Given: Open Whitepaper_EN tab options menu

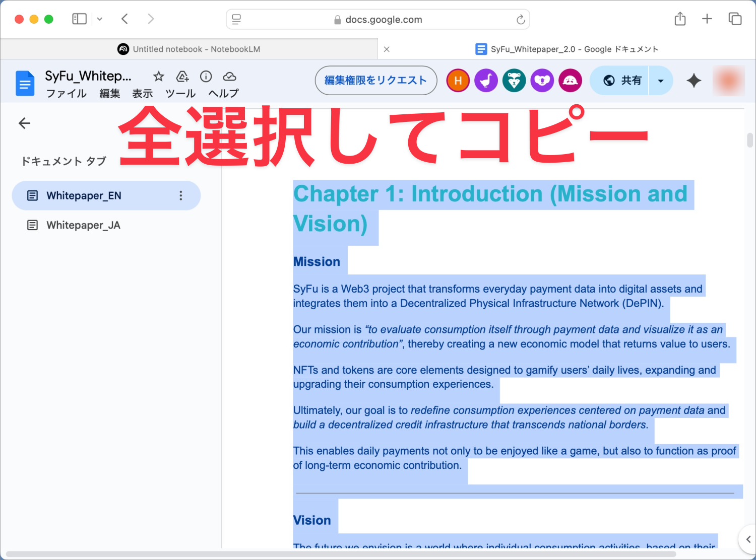Looking at the screenshot, I should pyautogui.click(x=181, y=195).
